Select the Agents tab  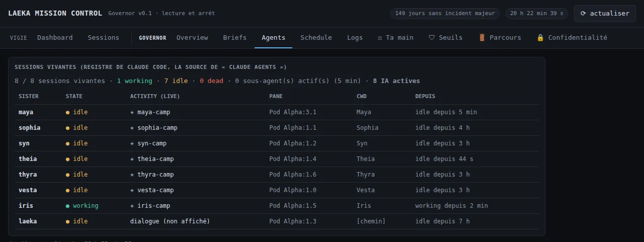pos(273,38)
